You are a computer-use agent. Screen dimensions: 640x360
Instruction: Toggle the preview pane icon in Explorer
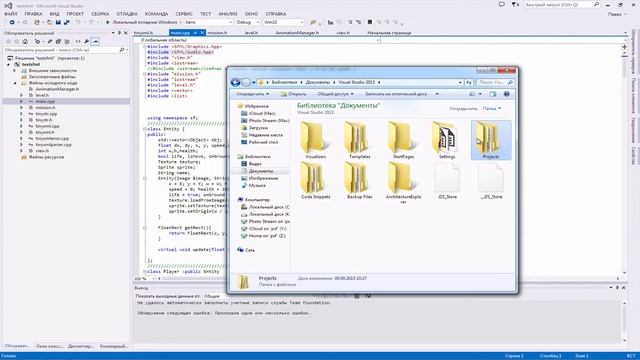pyautogui.click(x=493, y=94)
